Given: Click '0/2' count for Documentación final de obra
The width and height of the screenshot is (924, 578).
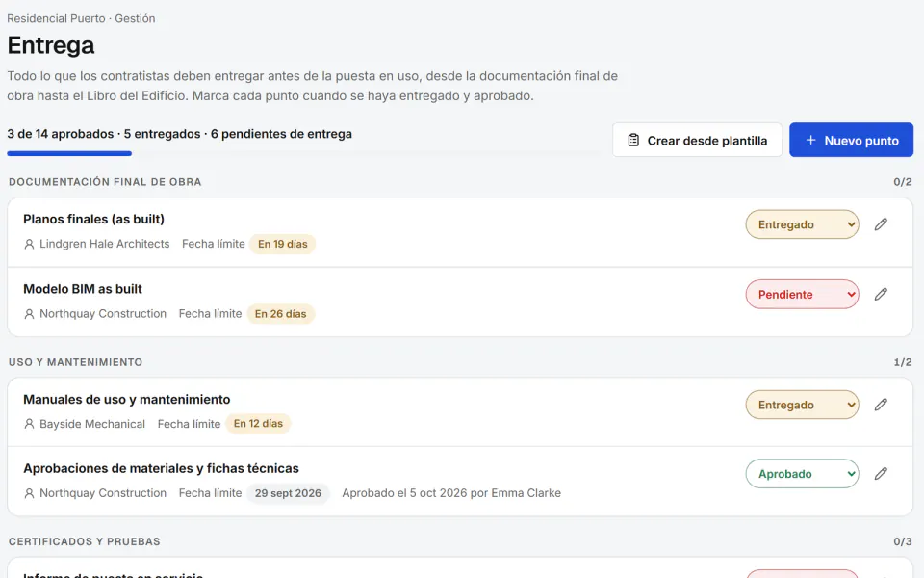Looking at the screenshot, I should 902,182.
